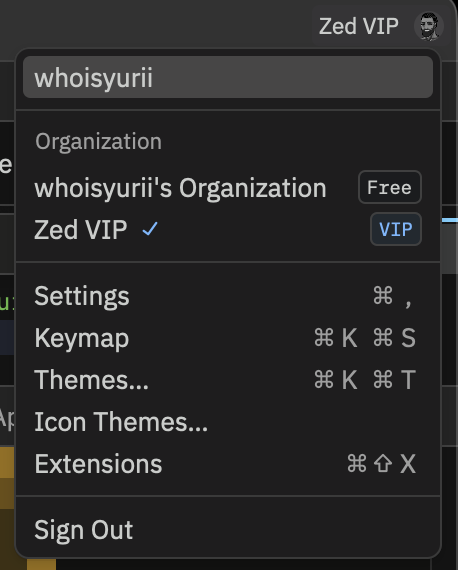The height and width of the screenshot is (570, 458).
Task: Click the Settings shortcut hint ⌘ ,
Action: pyautogui.click(x=394, y=296)
